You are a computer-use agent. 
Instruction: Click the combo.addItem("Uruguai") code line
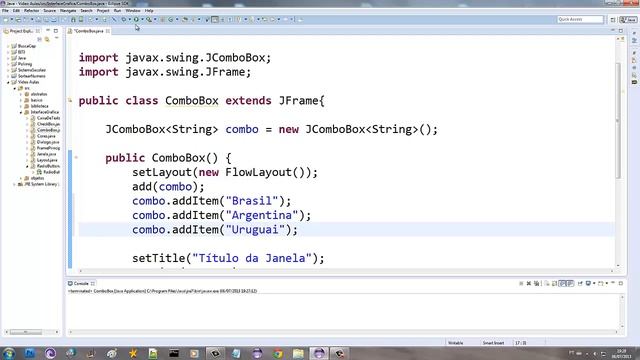click(215, 229)
